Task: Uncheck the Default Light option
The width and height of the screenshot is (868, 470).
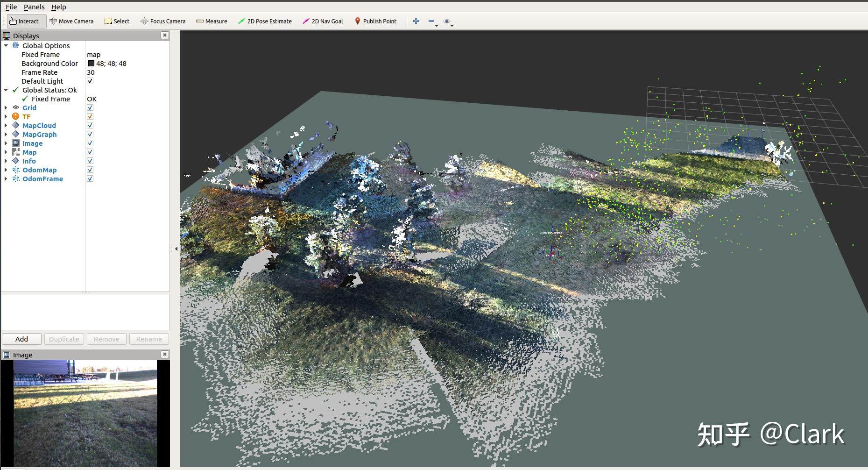Action: [x=90, y=81]
